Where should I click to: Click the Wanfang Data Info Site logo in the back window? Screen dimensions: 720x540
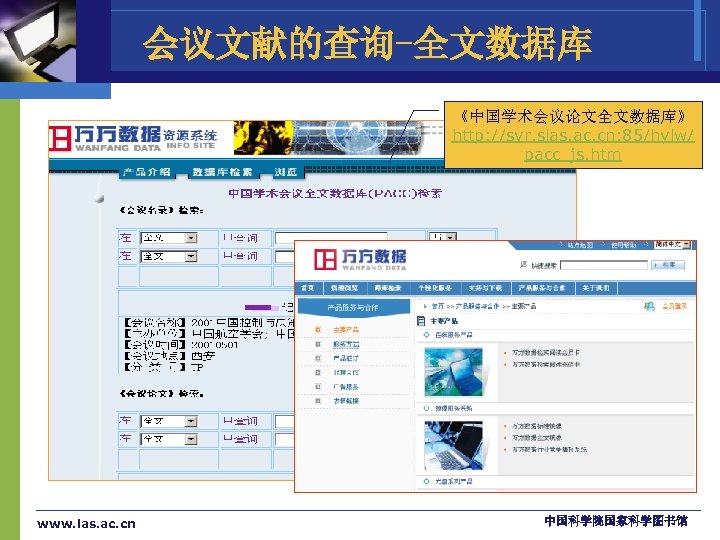coord(133,138)
